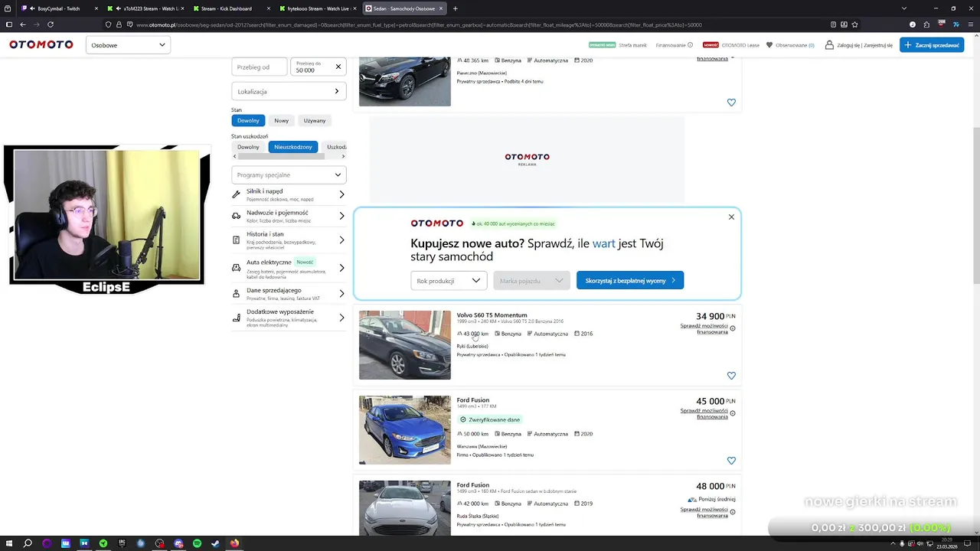Image resolution: width=980 pixels, height=551 pixels.
Task: Expand Dodatkowe wyposażenie section
Action: click(x=289, y=318)
